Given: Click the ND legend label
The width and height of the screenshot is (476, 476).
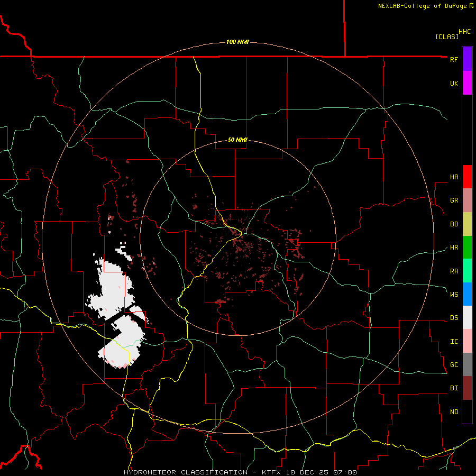Looking at the screenshot, I should tap(454, 412).
